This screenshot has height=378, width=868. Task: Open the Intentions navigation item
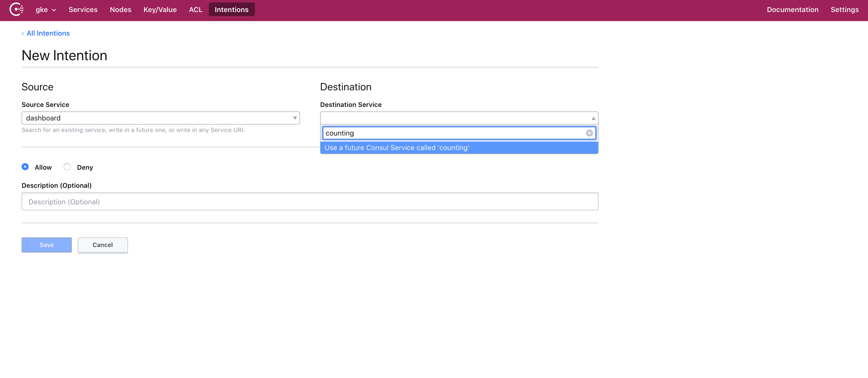click(231, 10)
